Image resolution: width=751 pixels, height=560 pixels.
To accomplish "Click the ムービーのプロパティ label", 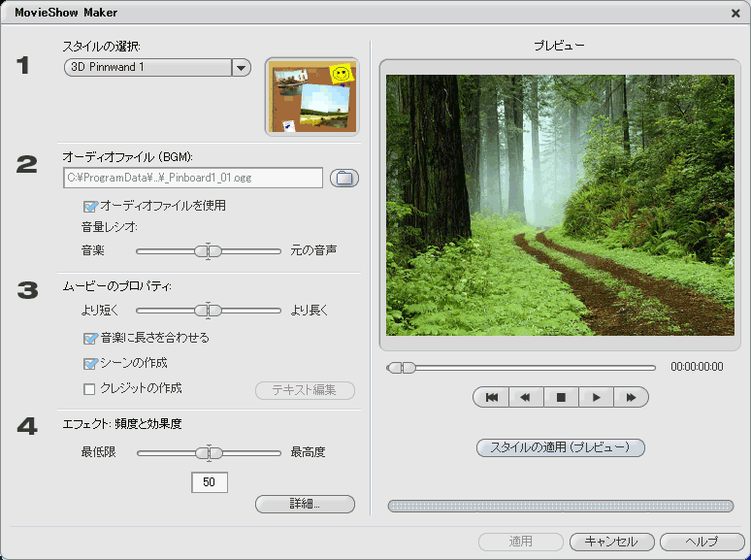I will click(x=117, y=286).
